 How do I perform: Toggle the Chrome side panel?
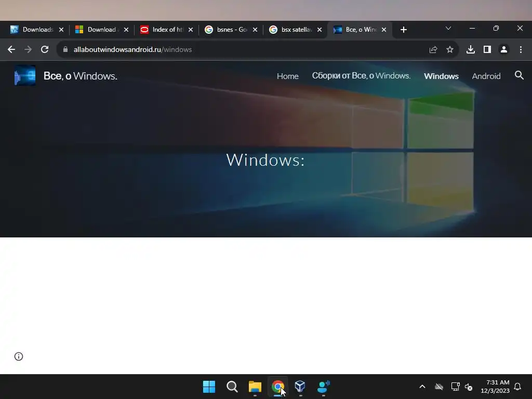[x=487, y=49]
